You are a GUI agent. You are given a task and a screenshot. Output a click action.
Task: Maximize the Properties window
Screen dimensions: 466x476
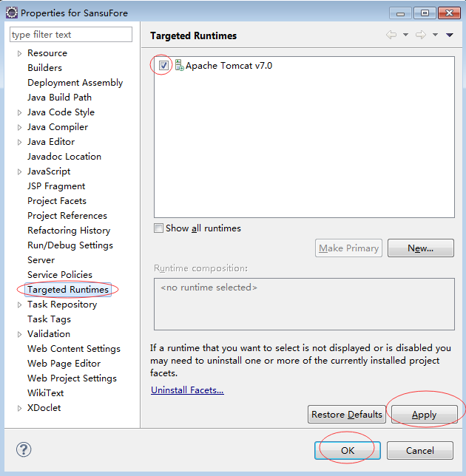pos(425,13)
